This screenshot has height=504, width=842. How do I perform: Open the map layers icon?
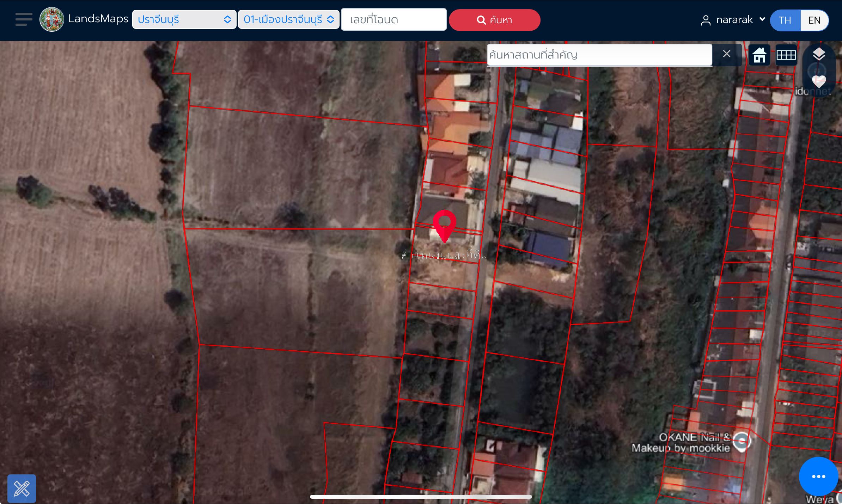(819, 54)
